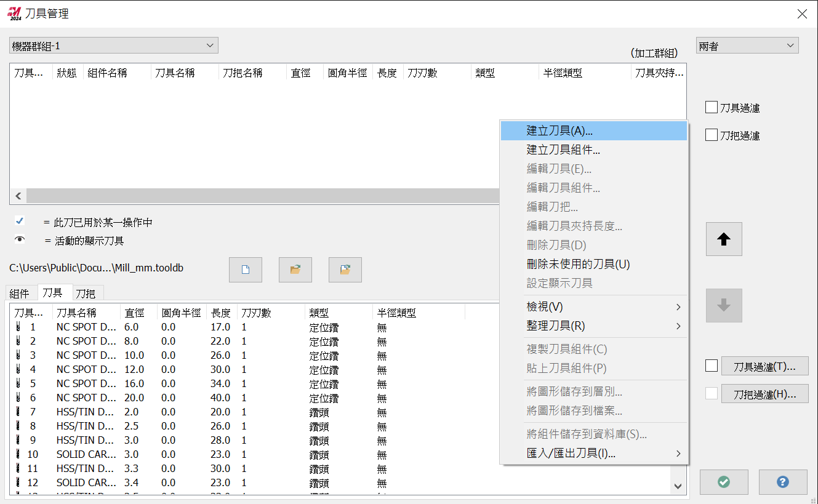
Task: Click the open tool library folder icon
Action: coord(295,270)
